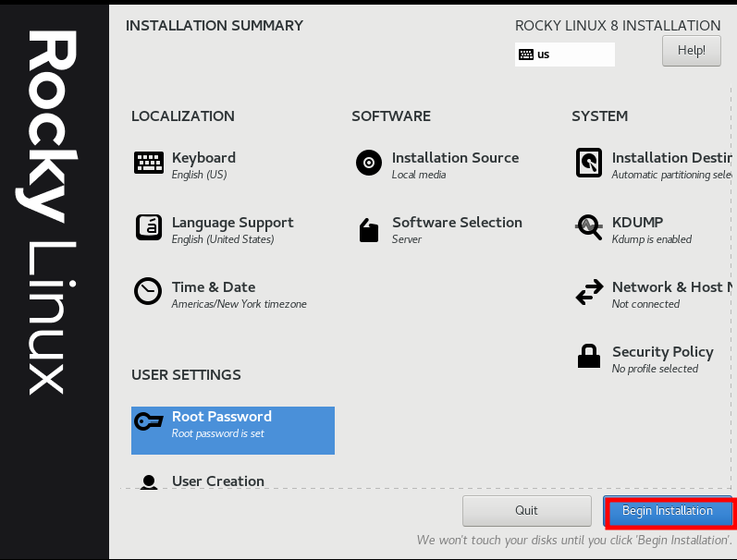Click 'Not connected' network status
Viewport: 737px width, 560px height.
coord(645,304)
